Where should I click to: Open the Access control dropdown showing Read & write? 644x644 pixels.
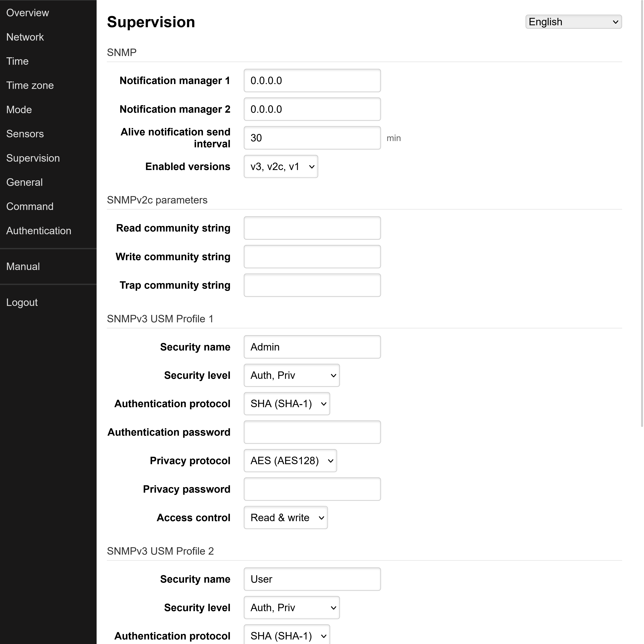coord(285,517)
